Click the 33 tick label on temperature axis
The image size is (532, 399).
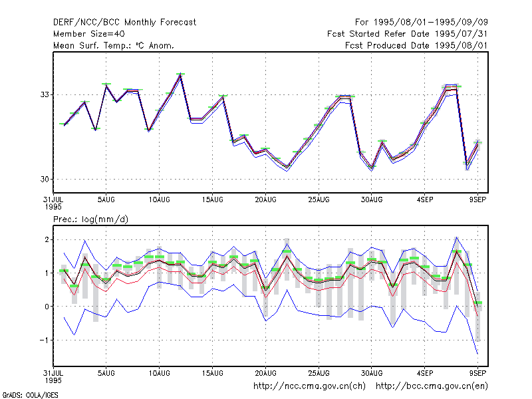pyautogui.click(x=45, y=94)
